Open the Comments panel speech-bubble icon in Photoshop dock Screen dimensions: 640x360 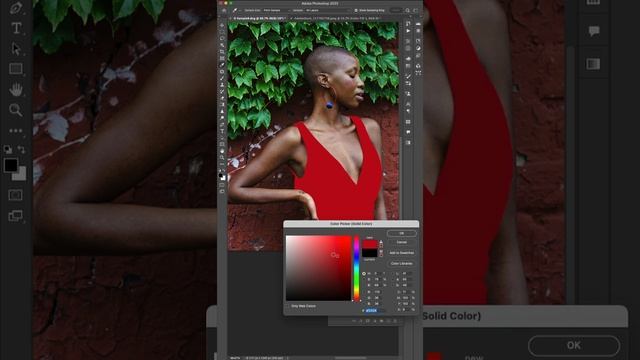pos(408,132)
